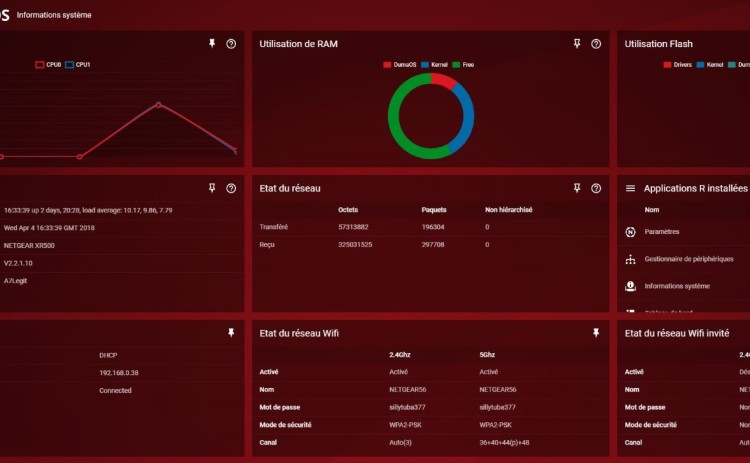Toggle Drivers in the Flash chart legend
This screenshot has height=463, width=750.
(x=677, y=65)
